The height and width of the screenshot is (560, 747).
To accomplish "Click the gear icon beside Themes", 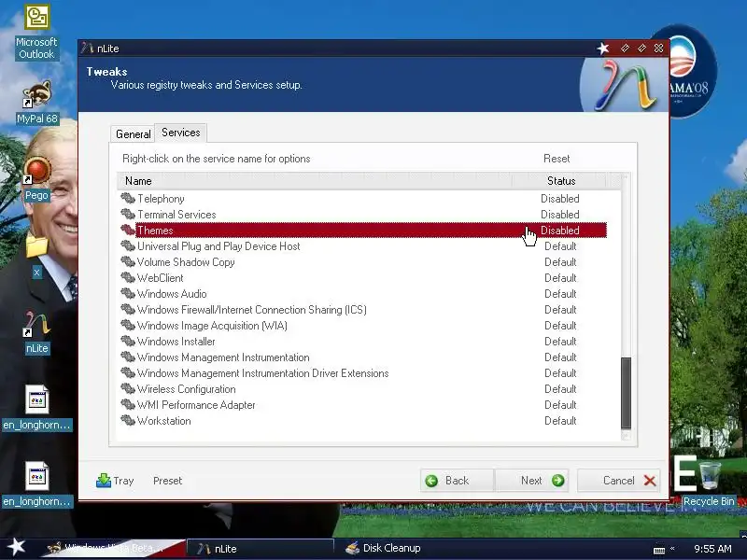I will (128, 230).
